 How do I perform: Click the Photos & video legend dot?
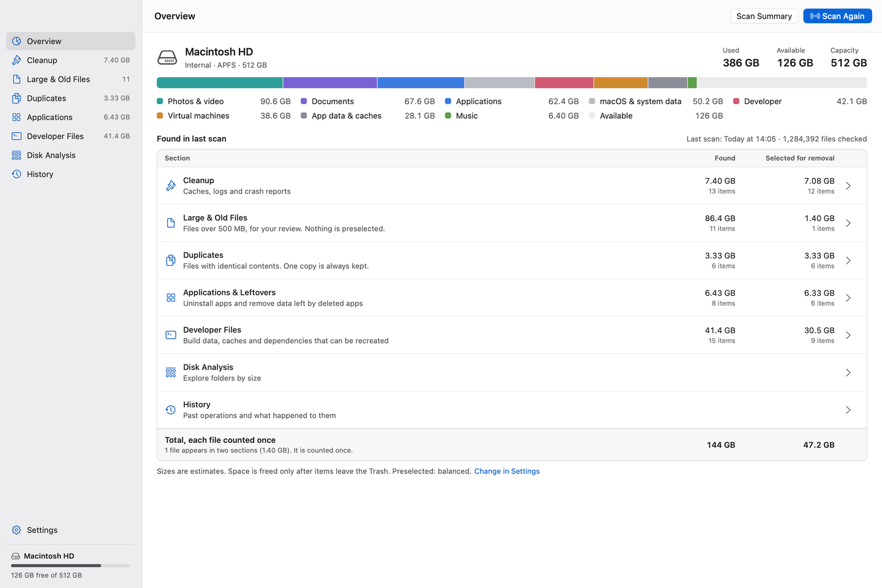tap(160, 101)
